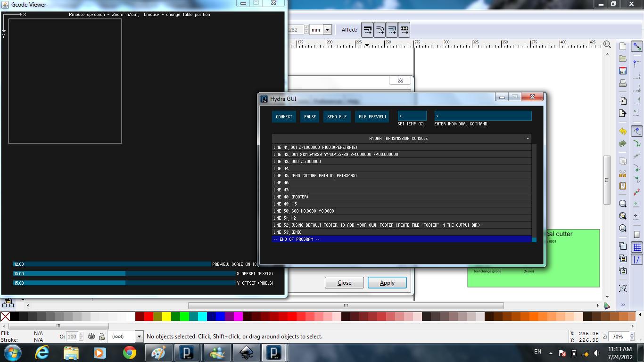Open FILE PREVIEW in Hydra GUI

tap(372, 116)
